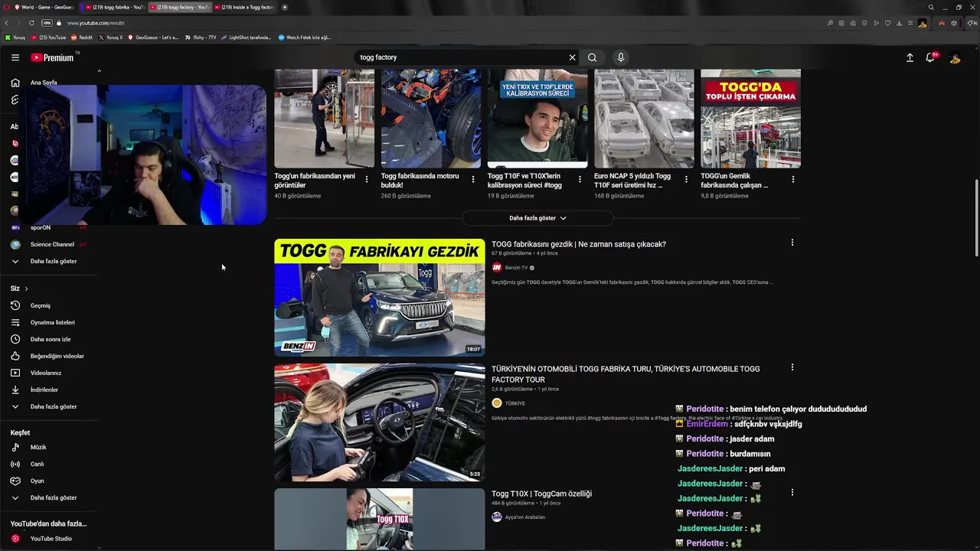Viewport: 980px width, 551px height.
Task: Reload the page with the browser refresh icon
Action: click(x=31, y=23)
